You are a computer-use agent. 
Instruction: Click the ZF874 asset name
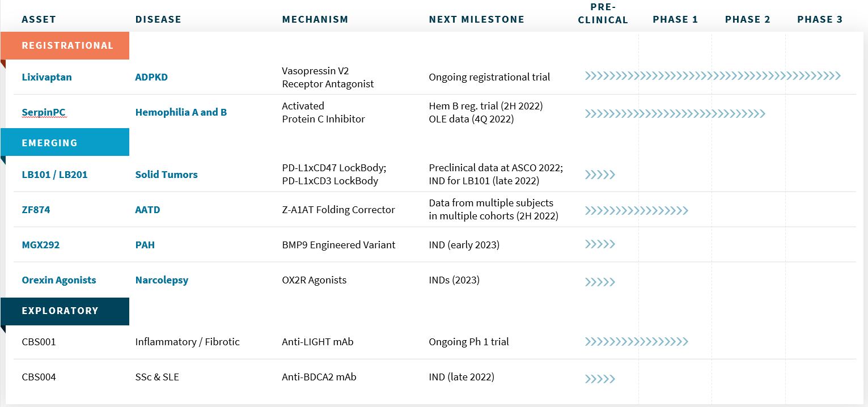point(36,210)
